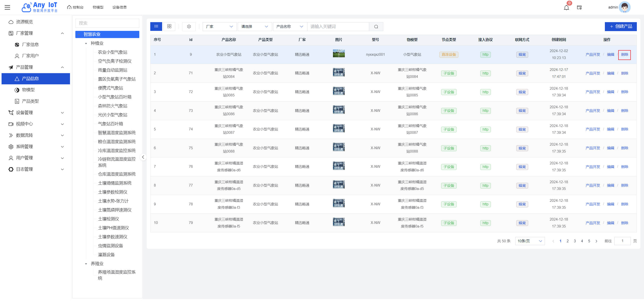The height and width of the screenshot is (302, 644).
Task: Switch to list view icon
Action: [x=156, y=26]
